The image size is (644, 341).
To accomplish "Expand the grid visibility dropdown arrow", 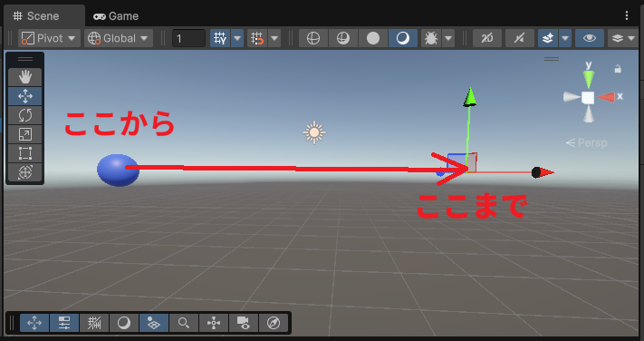I will tap(237, 38).
